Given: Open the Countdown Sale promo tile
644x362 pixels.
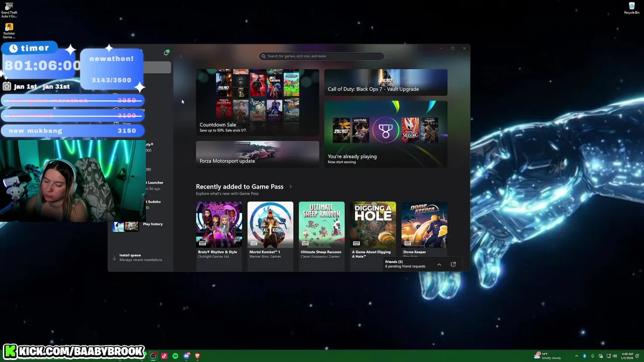Looking at the screenshot, I should coord(257,102).
